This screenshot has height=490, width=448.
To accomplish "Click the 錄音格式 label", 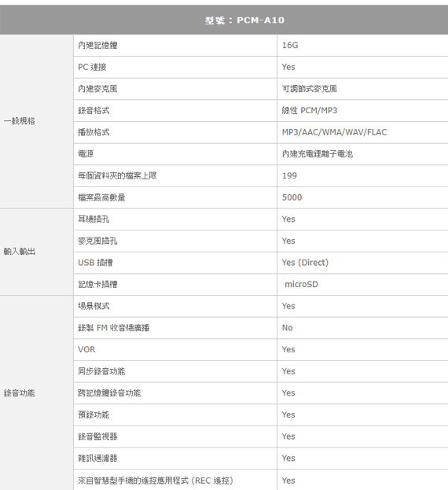I will (x=94, y=111).
